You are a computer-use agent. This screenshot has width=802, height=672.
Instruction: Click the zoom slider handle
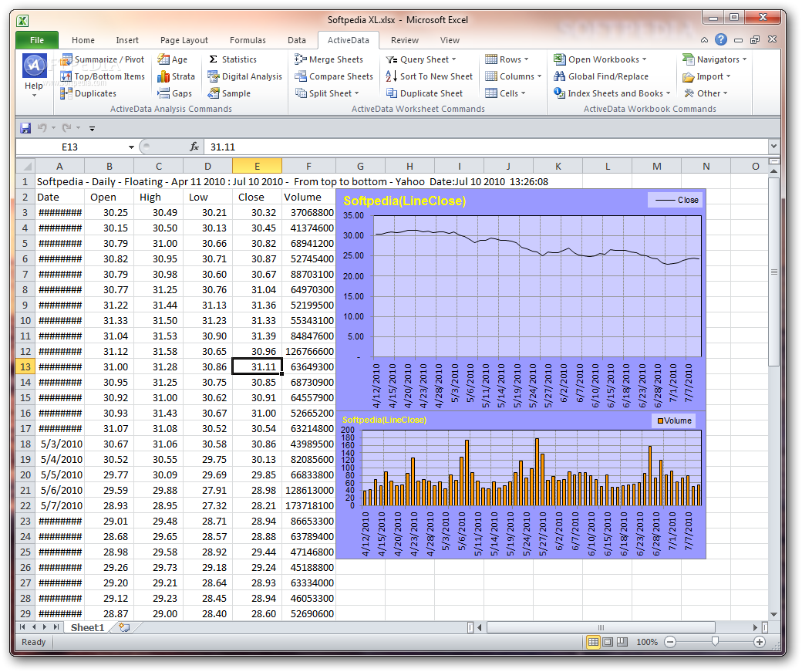[716, 642]
